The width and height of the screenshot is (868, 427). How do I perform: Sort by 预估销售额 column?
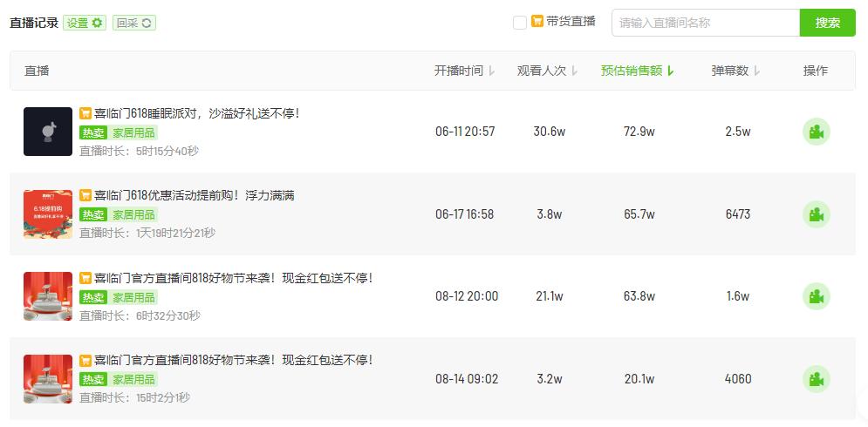[638, 71]
